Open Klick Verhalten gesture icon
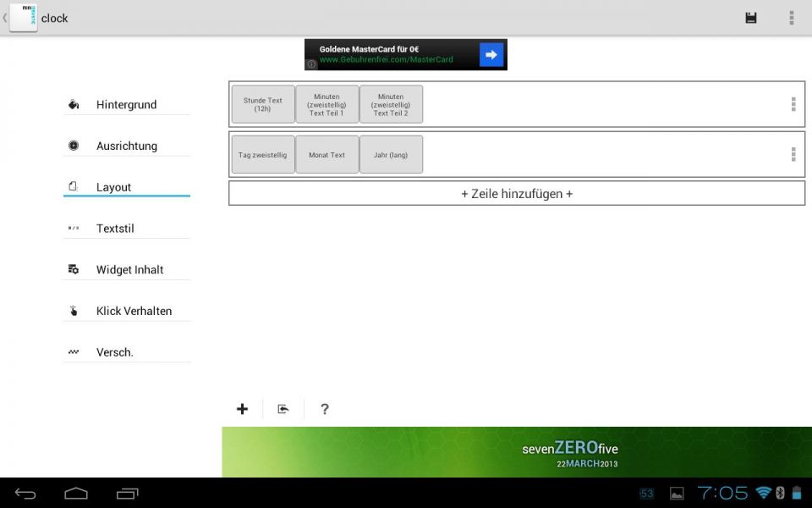Viewport: 812px width, 508px height. tap(73, 310)
